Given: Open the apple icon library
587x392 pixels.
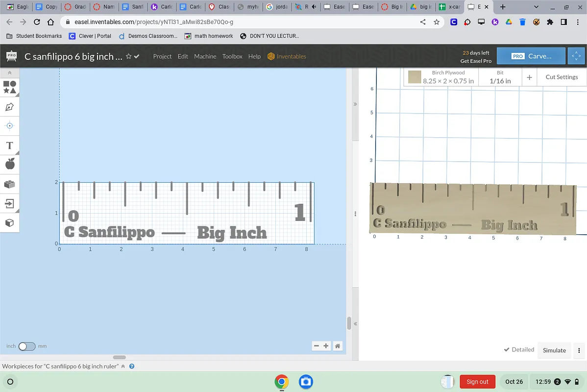Looking at the screenshot, I should tap(10, 164).
